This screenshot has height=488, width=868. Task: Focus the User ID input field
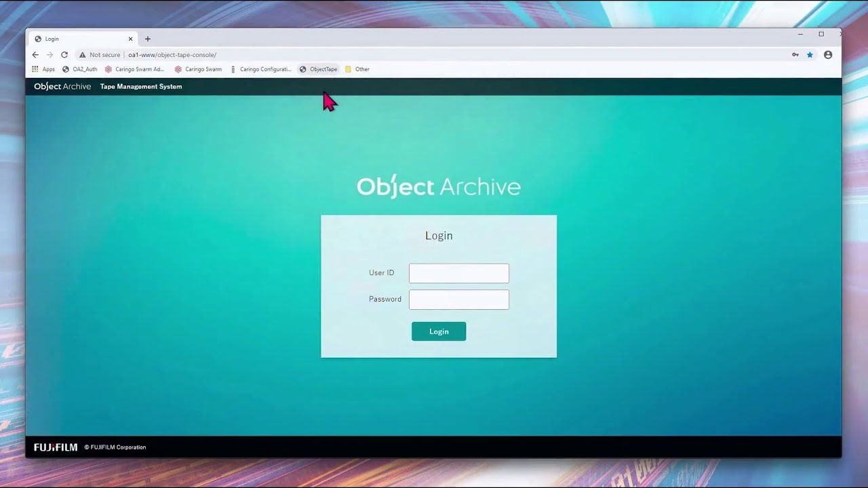(x=459, y=273)
